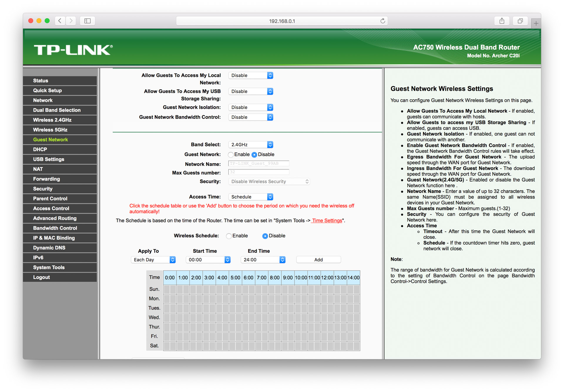Open System Tools in the sidebar
564x392 pixels.
(60, 267)
